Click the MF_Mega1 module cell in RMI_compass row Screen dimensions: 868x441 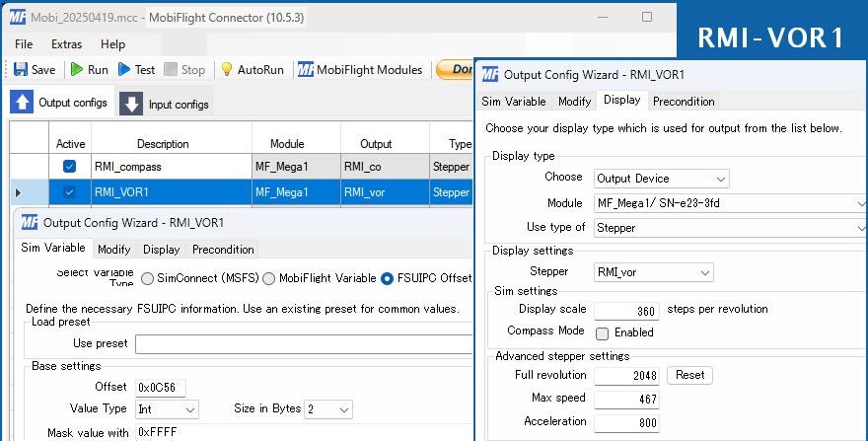pyautogui.click(x=296, y=167)
